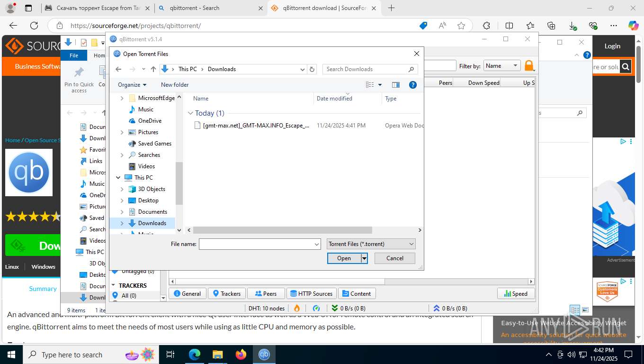Viewport: 644px width, 364px height.
Task: Open Edge Copilot icon
Action: pyautogui.click(x=633, y=26)
